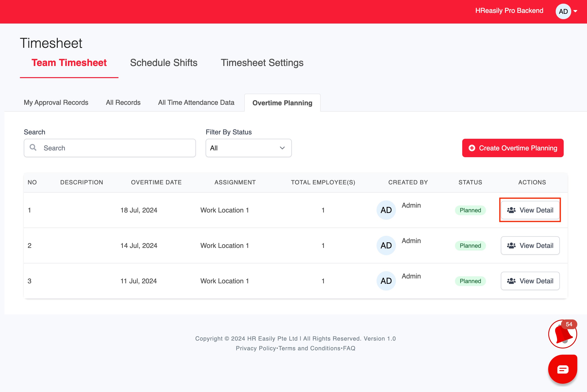Open the red chat widget icon
The width and height of the screenshot is (587, 392).
tap(562, 369)
